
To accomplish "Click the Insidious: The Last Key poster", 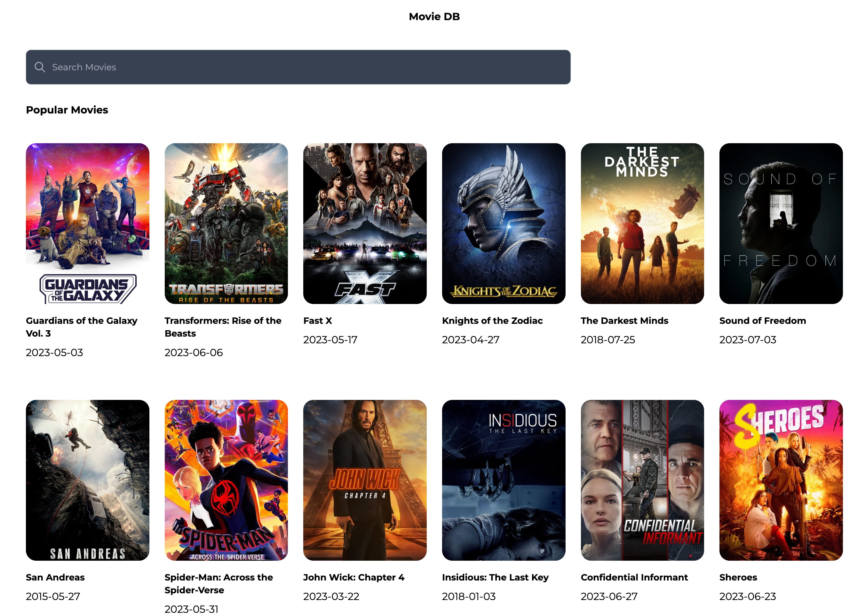I will (x=504, y=480).
